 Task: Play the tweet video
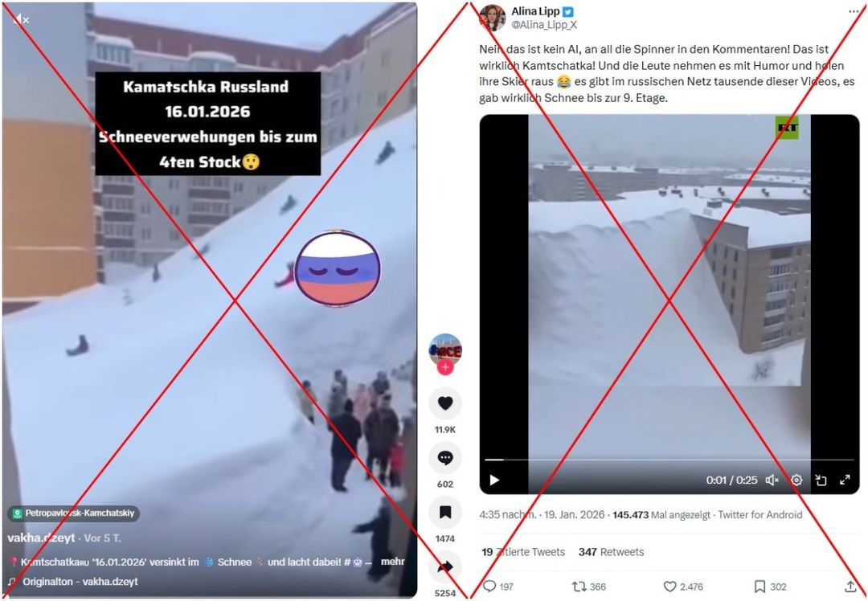pos(494,480)
